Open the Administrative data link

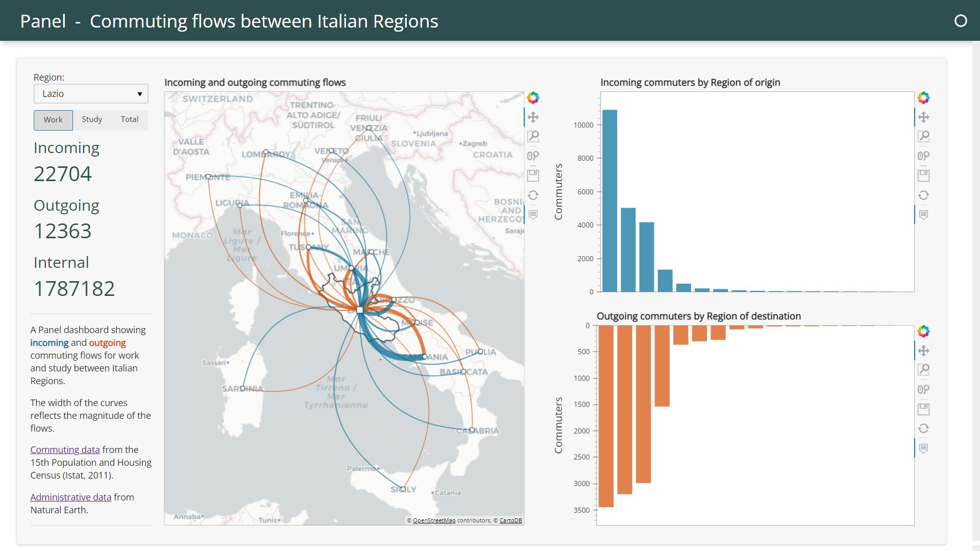(70, 496)
